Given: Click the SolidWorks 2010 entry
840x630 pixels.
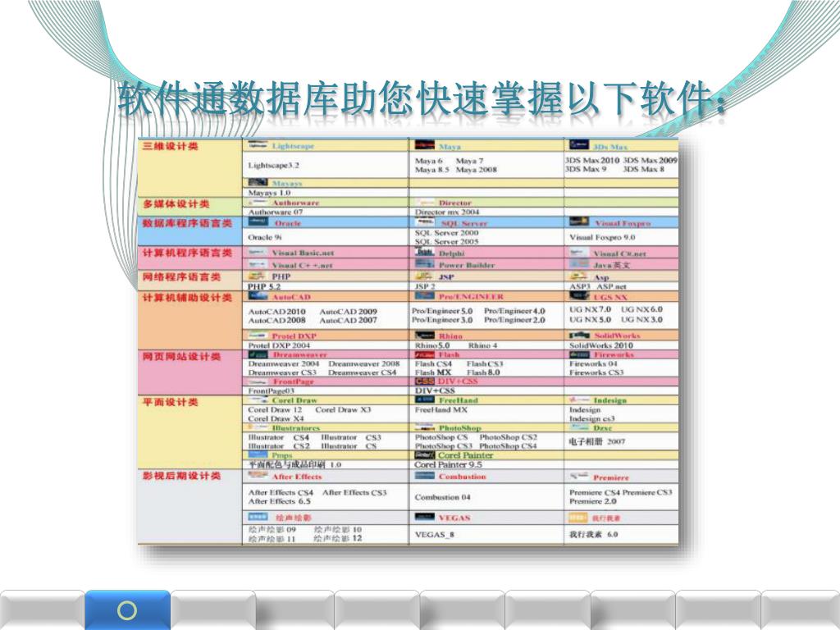Looking at the screenshot, I should pyautogui.click(x=601, y=345).
